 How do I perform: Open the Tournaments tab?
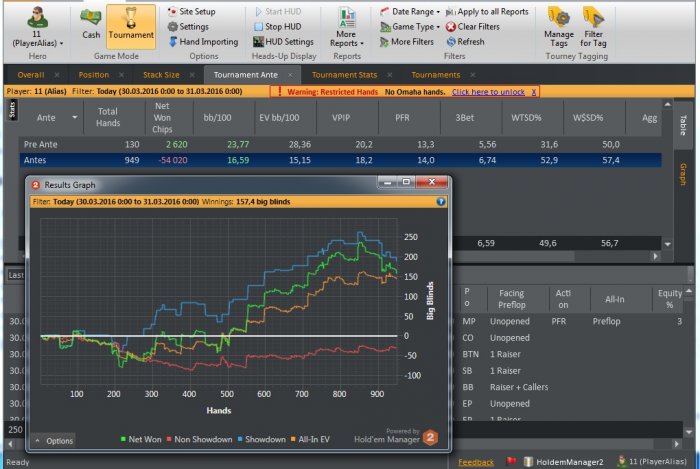point(436,75)
